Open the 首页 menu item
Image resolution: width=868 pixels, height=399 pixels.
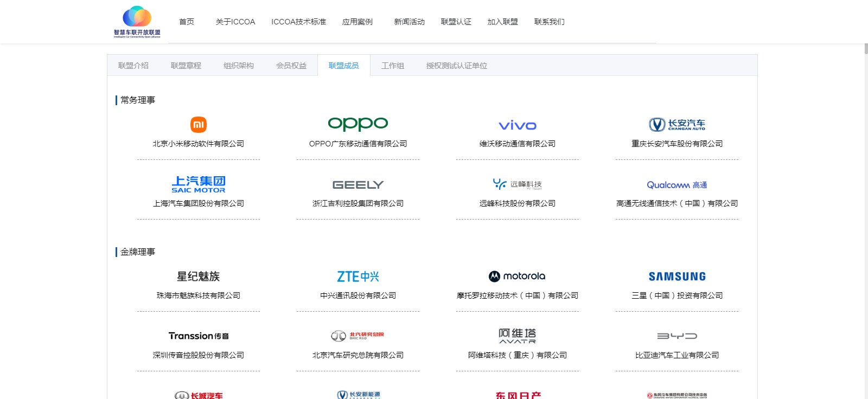[x=187, y=22]
